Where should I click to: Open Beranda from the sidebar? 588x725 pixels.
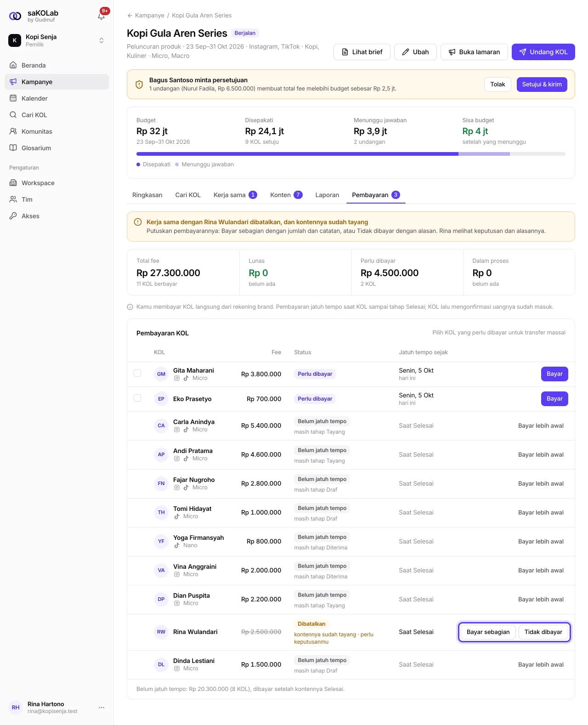point(57,65)
